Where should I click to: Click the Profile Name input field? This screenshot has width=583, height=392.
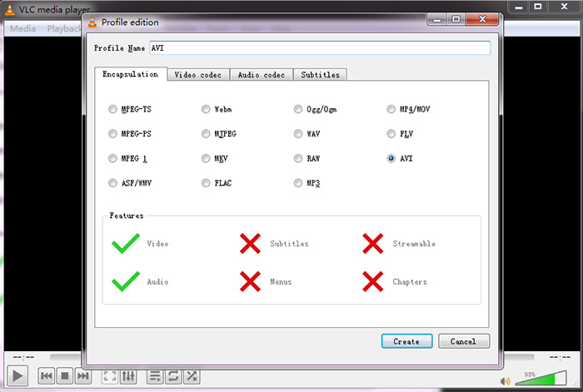[x=320, y=48]
